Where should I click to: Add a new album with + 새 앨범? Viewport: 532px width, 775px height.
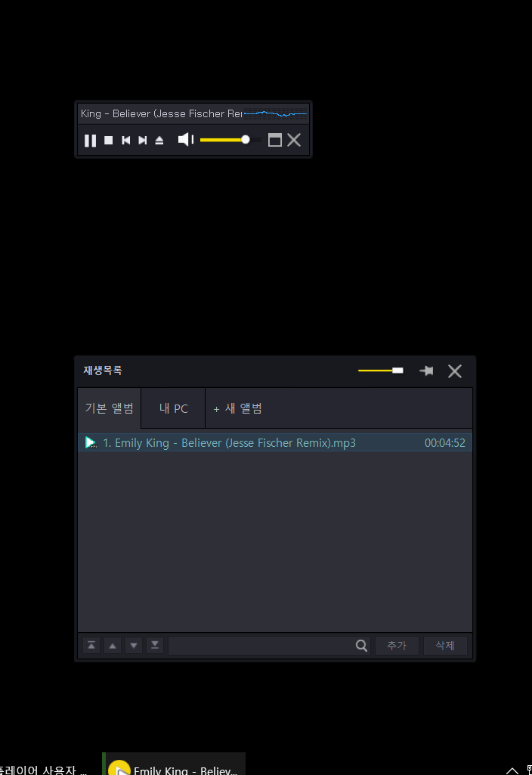(237, 408)
